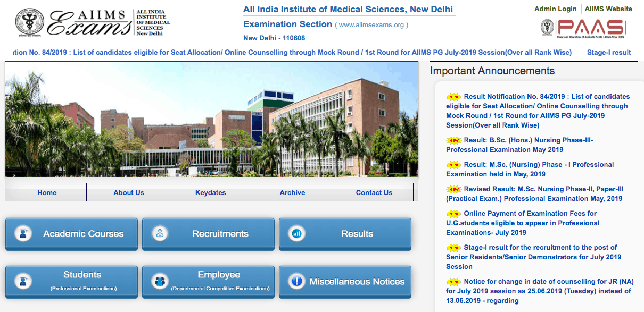Open the Home menu item
Viewport: 644px width, 312px height.
[x=47, y=192]
